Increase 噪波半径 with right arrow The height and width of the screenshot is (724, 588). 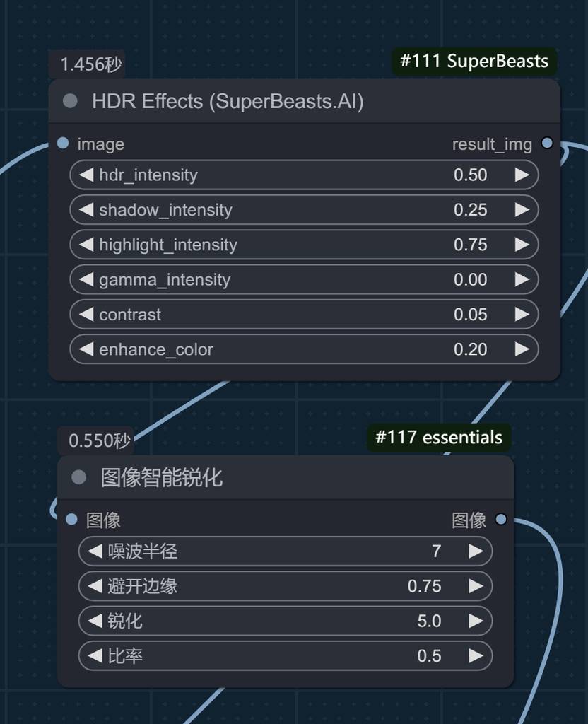click(x=476, y=551)
